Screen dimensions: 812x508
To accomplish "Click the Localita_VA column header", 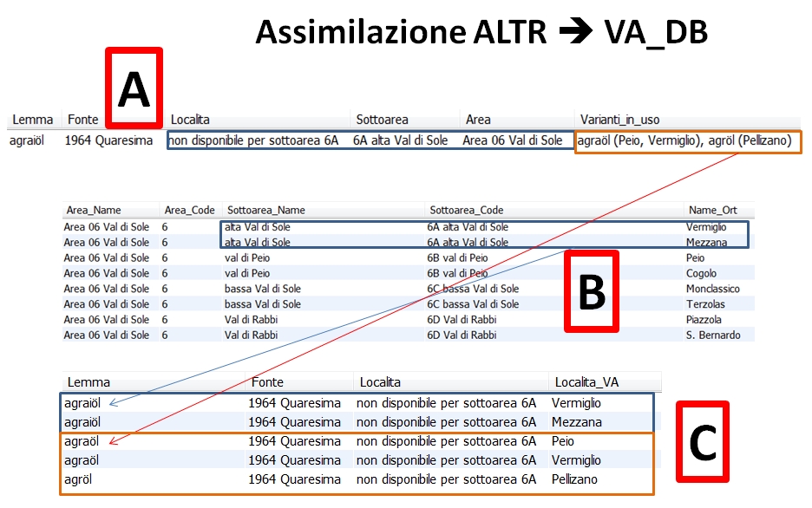I will [587, 382].
